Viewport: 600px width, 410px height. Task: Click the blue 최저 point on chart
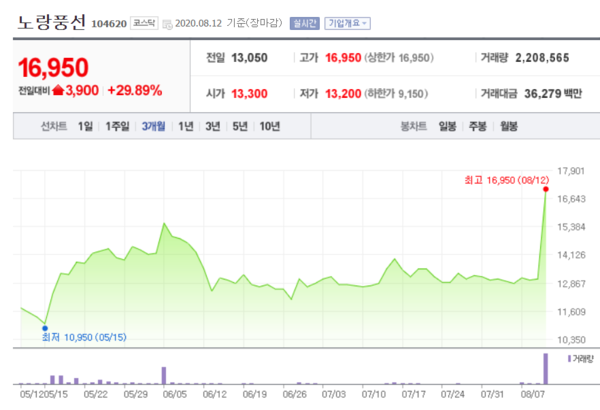(45, 328)
